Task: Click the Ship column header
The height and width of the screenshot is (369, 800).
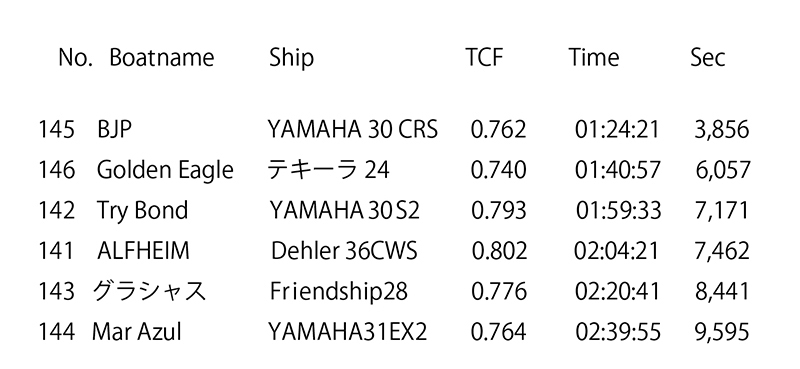Action: [x=291, y=59]
